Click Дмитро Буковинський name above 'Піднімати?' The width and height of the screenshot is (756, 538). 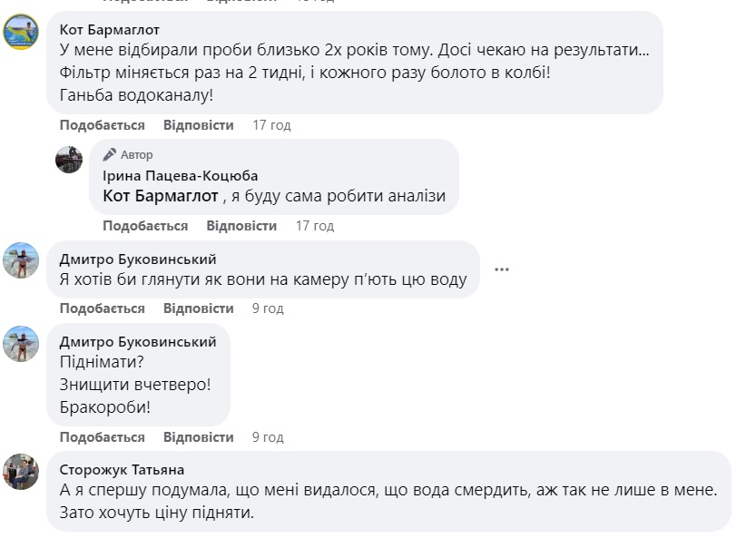point(137,341)
